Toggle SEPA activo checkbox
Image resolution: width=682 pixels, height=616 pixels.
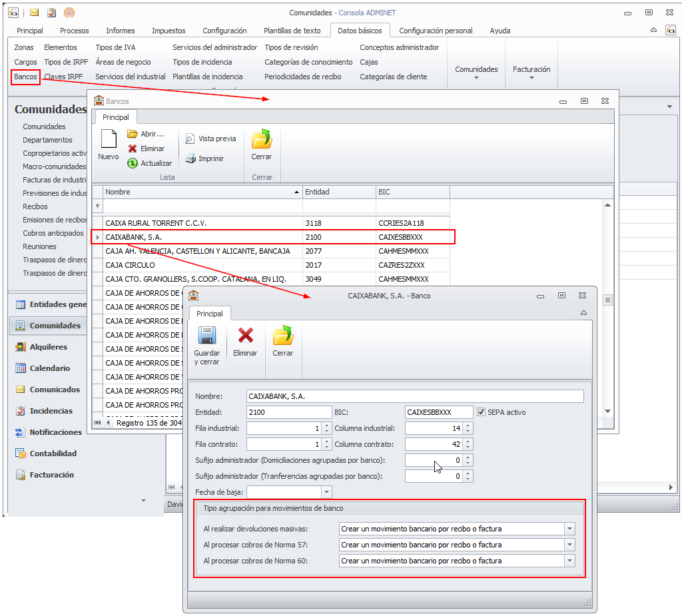click(482, 412)
